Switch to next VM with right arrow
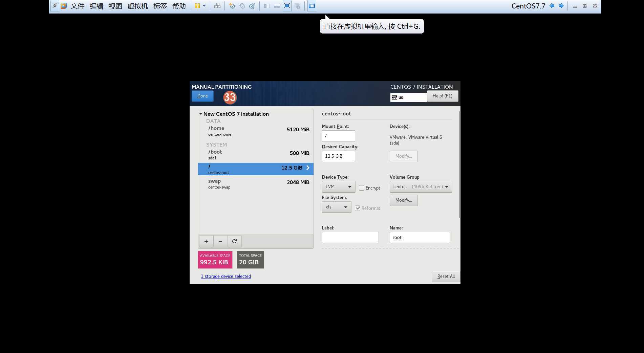This screenshot has height=353, width=644. (561, 6)
